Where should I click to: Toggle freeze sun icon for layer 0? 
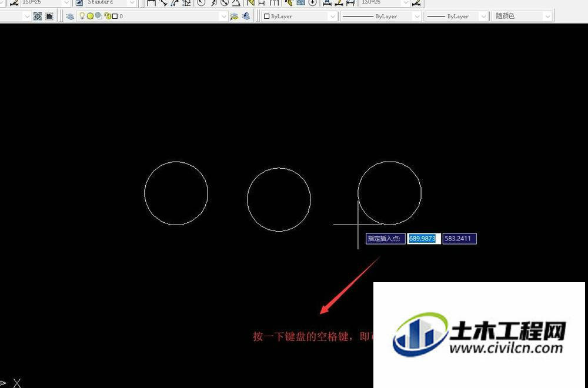(90, 16)
